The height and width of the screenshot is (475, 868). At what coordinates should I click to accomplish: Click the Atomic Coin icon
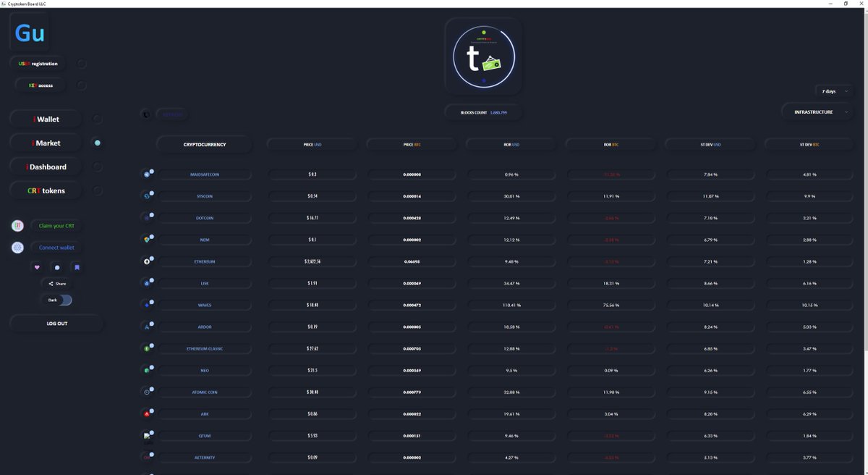[148, 392]
